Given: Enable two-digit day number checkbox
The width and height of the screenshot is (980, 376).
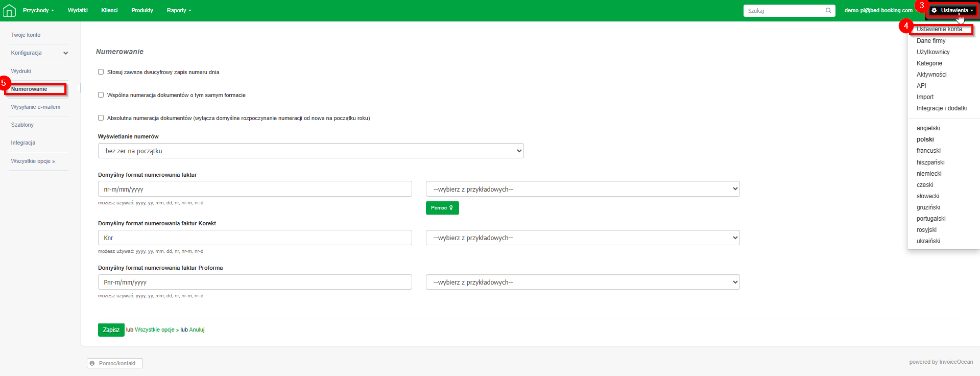Looking at the screenshot, I should point(101,72).
